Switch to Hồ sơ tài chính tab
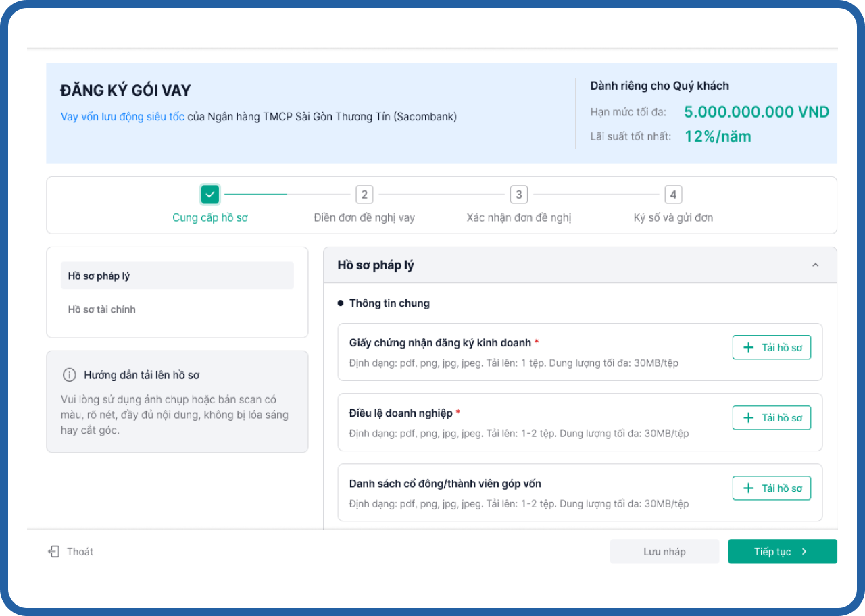This screenshot has height=616, width=865. [102, 309]
